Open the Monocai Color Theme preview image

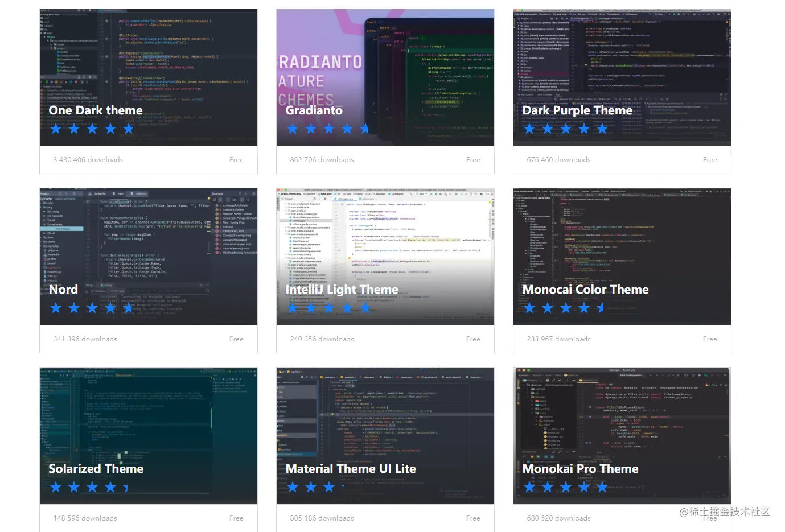622,257
